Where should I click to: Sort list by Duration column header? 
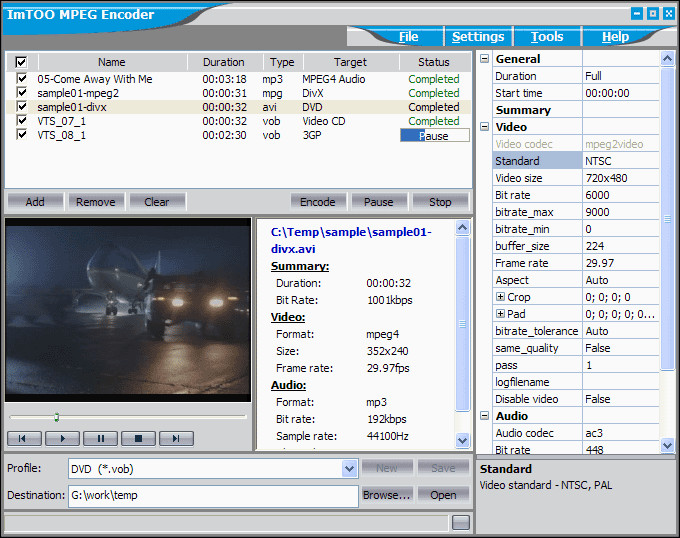click(x=224, y=62)
